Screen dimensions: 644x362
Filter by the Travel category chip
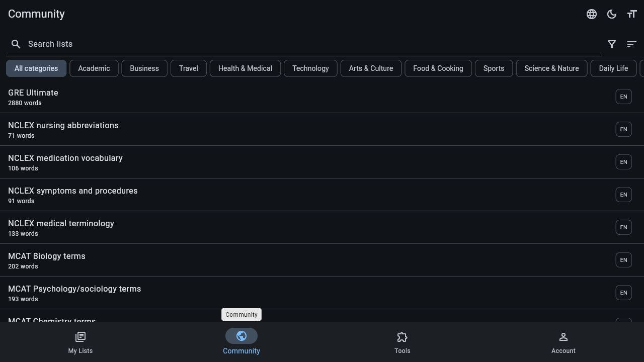189,68
